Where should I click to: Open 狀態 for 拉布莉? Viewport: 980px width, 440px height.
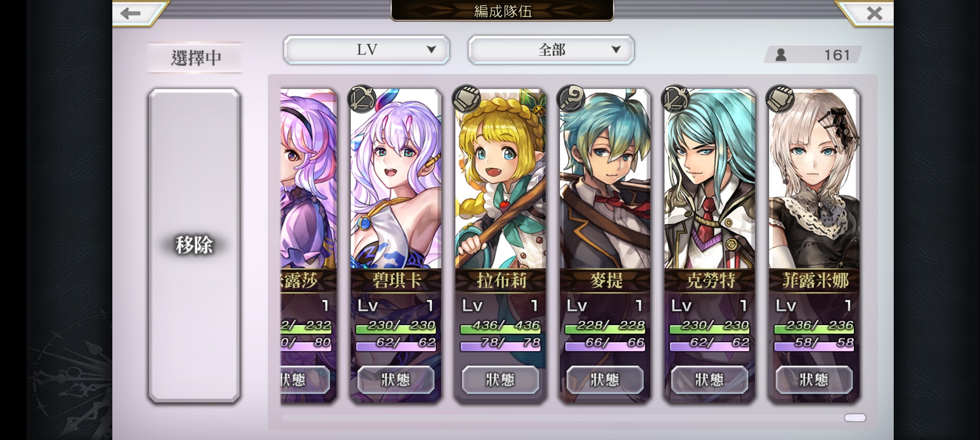coord(500,380)
